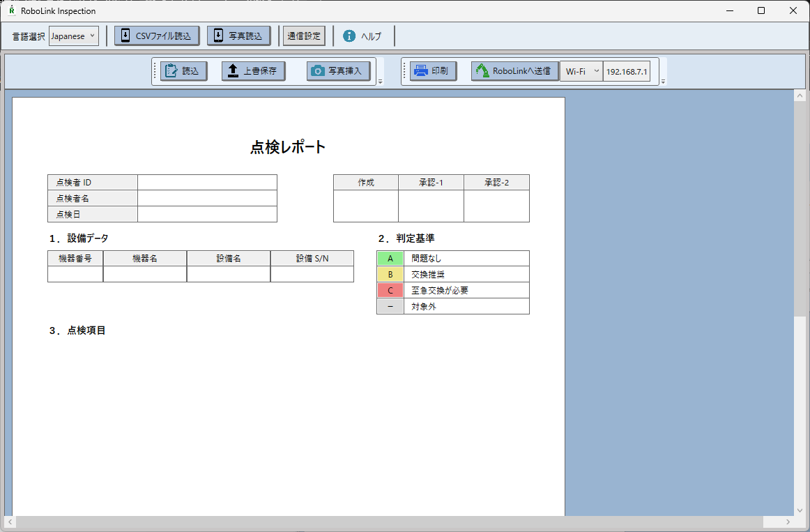Click the red C rating swatch
The height and width of the screenshot is (532, 810).
coord(390,290)
